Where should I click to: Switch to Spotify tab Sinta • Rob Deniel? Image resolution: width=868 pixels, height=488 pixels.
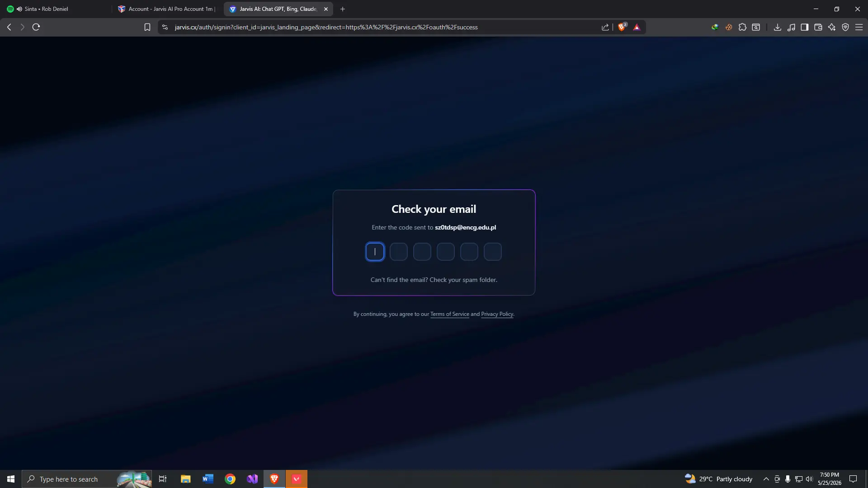pos(57,9)
